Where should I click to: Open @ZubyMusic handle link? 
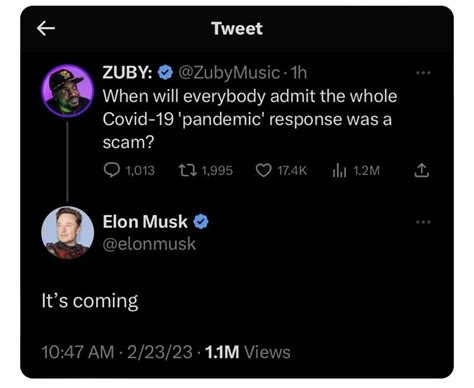click(229, 72)
